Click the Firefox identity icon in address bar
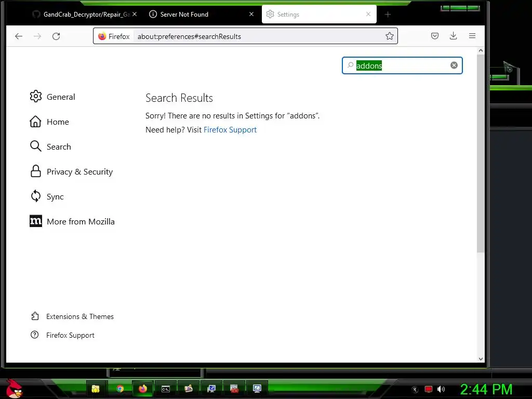Image resolution: width=532 pixels, height=399 pixels. pyautogui.click(x=114, y=36)
